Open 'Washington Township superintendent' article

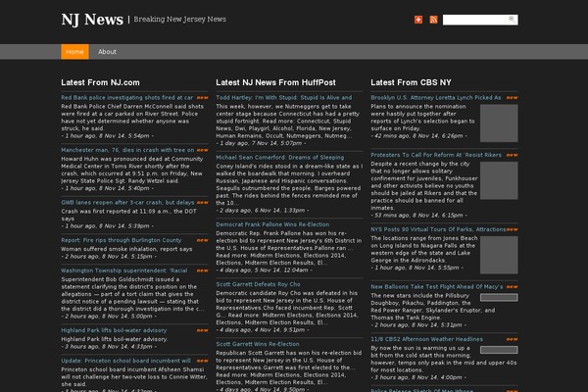tap(124, 270)
